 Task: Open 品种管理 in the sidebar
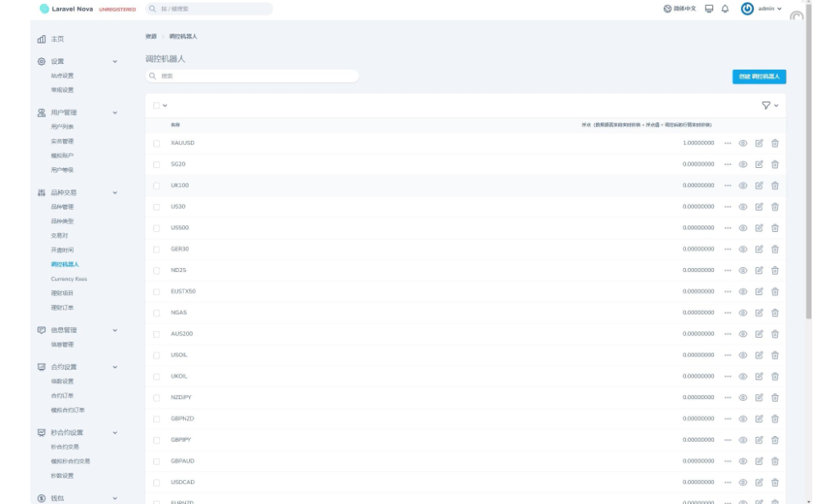(62, 207)
